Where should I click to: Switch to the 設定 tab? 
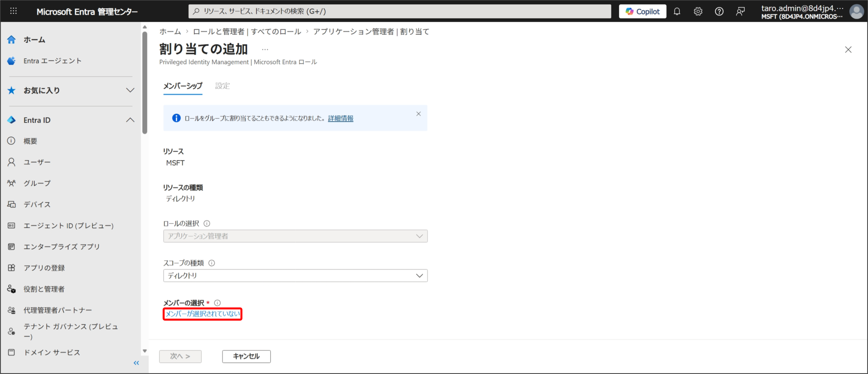222,86
